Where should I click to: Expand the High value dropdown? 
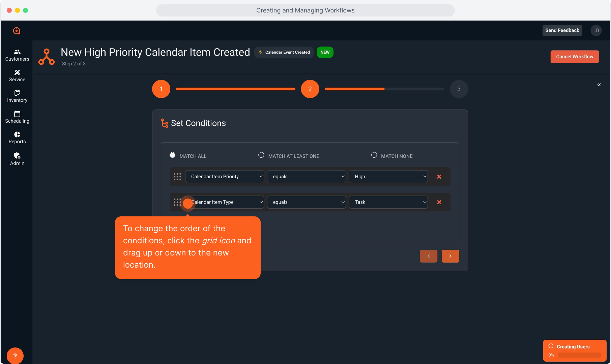click(x=388, y=177)
